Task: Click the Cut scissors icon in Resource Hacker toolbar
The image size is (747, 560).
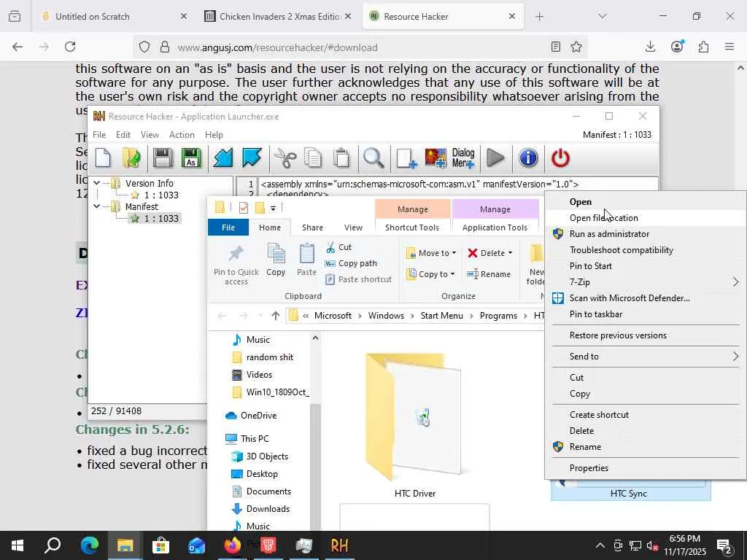Action: [x=285, y=158]
